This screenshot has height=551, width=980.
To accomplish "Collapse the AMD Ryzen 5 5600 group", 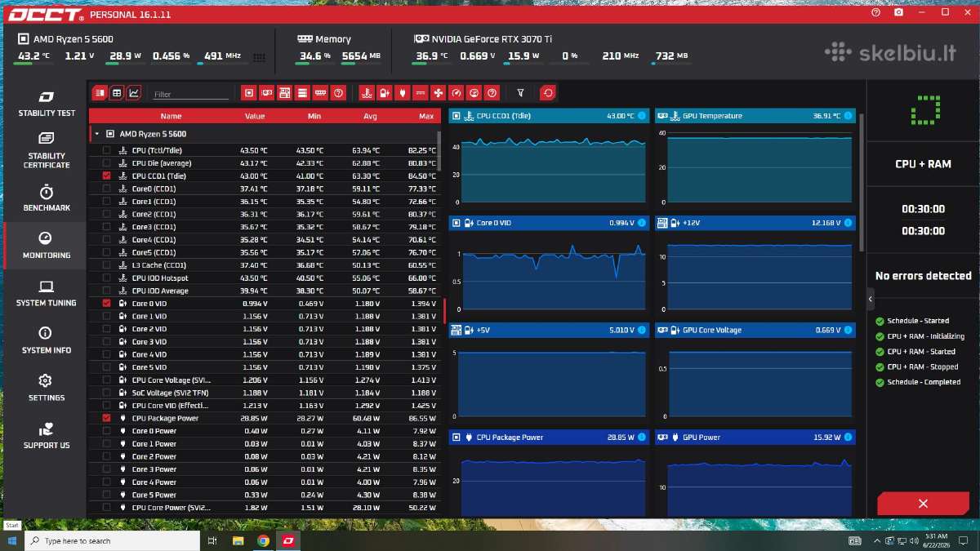I will tap(97, 133).
